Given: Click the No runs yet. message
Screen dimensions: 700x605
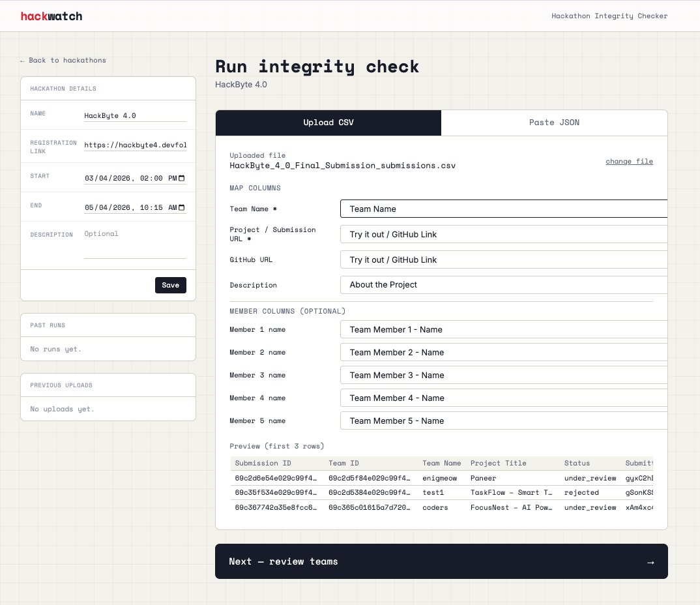Looking at the screenshot, I should (56, 349).
